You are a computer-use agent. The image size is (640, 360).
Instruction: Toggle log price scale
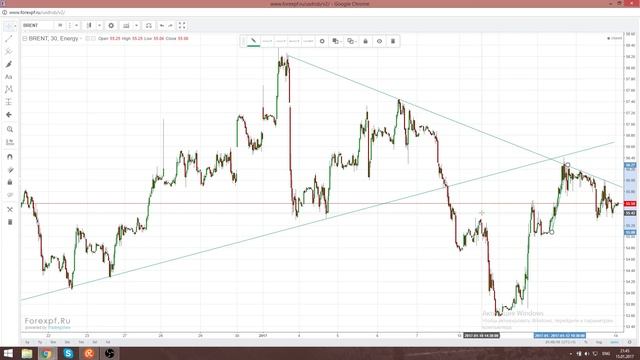(x=599, y=342)
